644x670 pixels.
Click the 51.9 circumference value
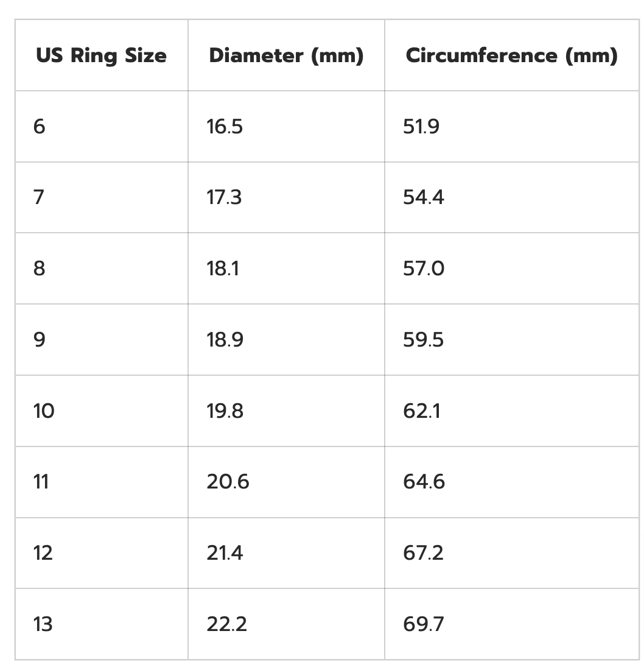[421, 127]
